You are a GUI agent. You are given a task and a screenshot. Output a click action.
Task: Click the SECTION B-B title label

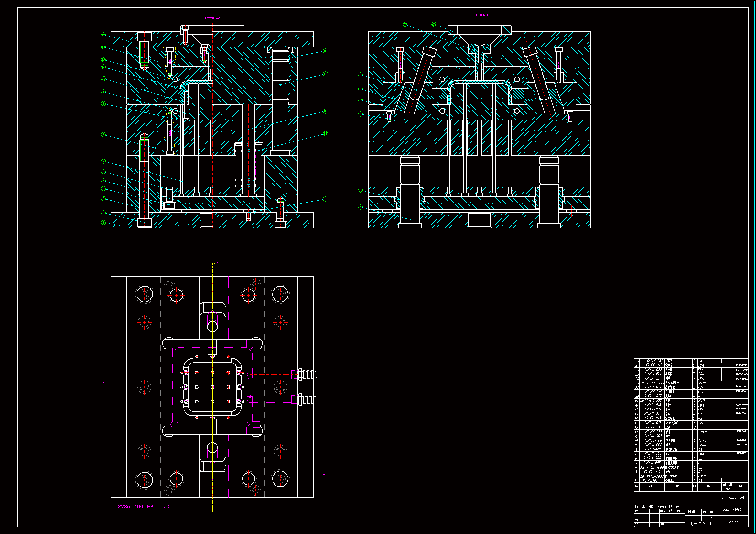(x=483, y=15)
